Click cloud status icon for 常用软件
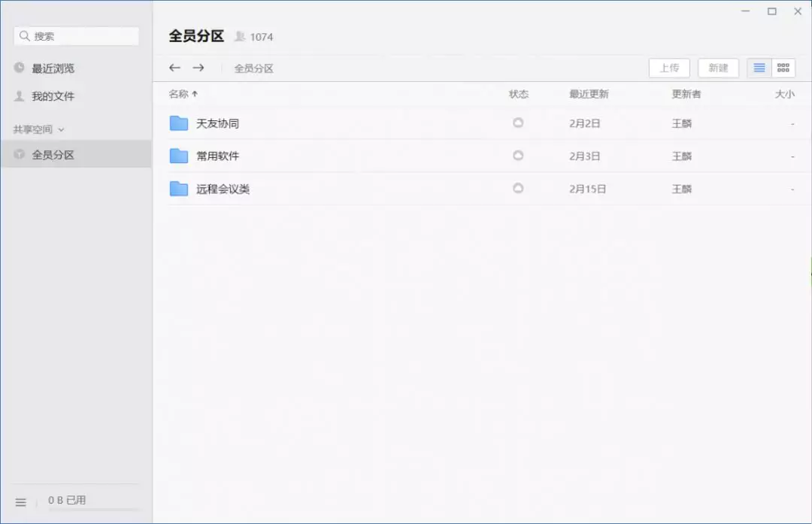This screenshot has width=812, height=524. 518,156
